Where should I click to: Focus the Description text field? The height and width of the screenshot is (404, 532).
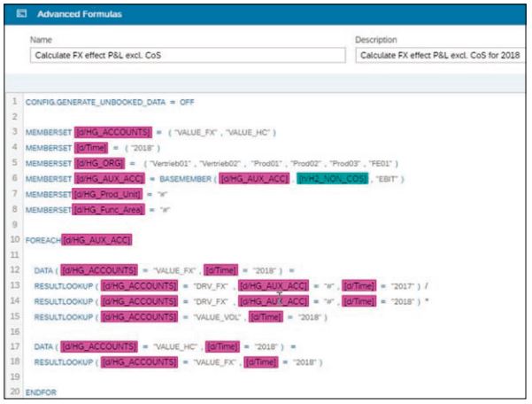[x=440, y=56]
